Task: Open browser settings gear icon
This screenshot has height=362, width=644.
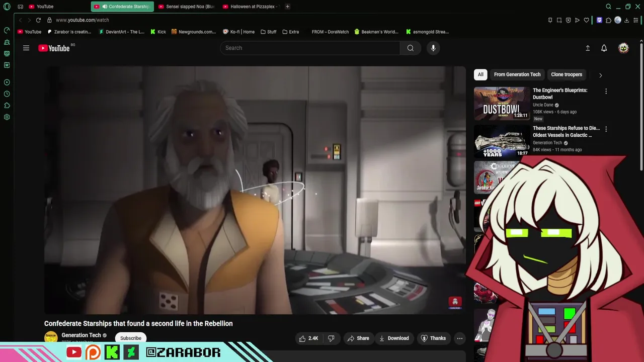Action: point(7,117)
